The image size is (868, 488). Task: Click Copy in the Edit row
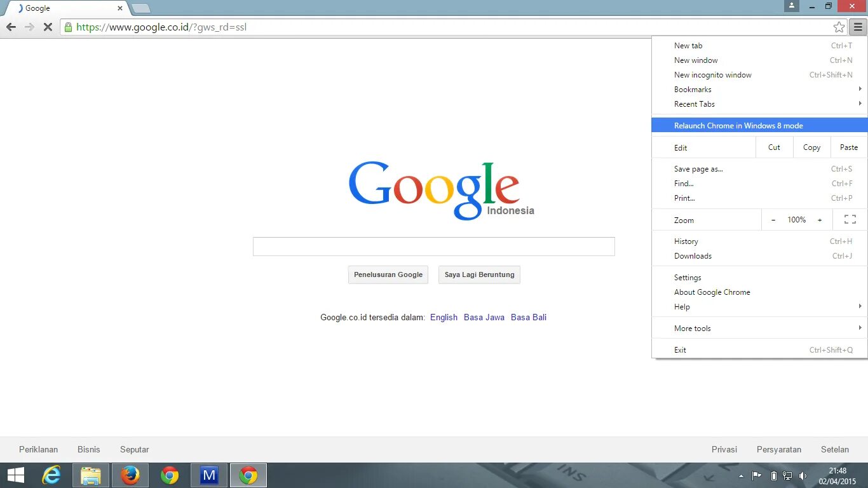coord(811,147)
